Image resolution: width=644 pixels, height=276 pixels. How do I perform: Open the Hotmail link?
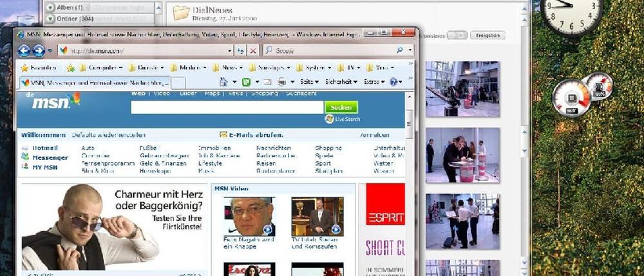[45, 148]
